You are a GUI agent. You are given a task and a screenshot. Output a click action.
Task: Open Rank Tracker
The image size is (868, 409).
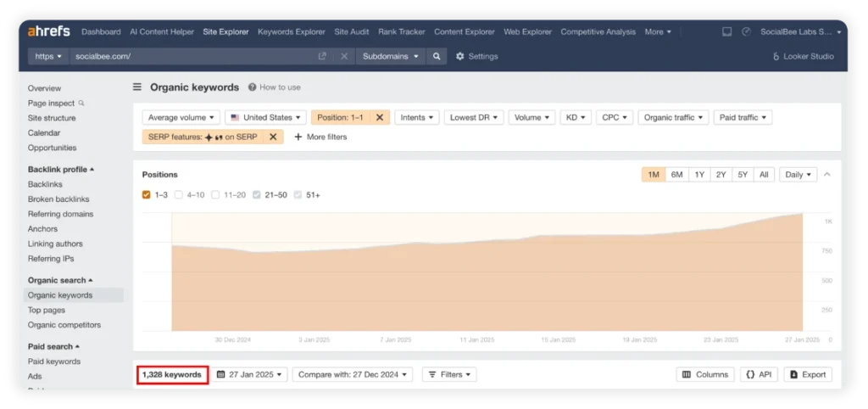401,31
